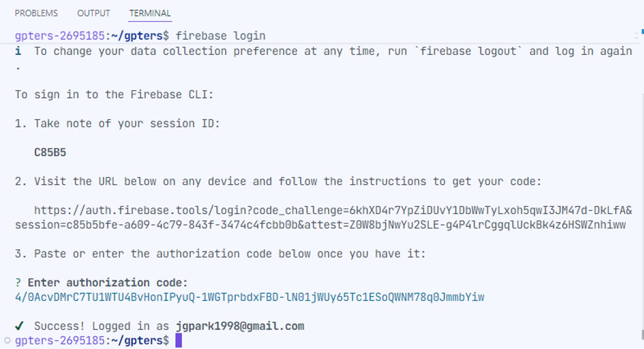
Task: Click the `firebase logout` command mention
Action: 468,51
